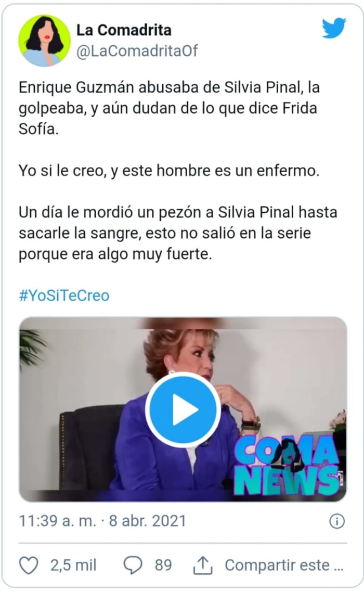Click the paragraph mentioning Silvia Pinal series
Viewport: 364px width, 604px height.
[x=178, y=234]
